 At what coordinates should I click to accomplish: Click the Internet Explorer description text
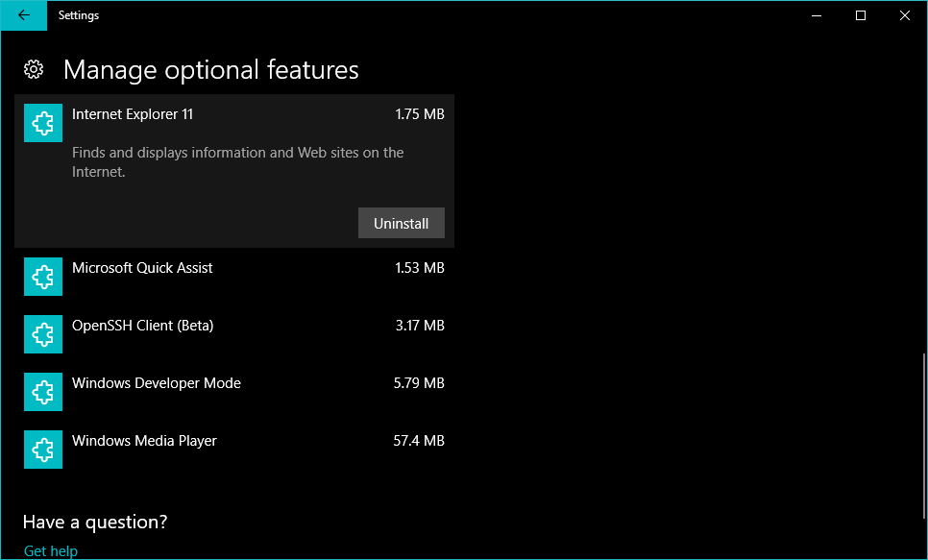coord(237,162)
